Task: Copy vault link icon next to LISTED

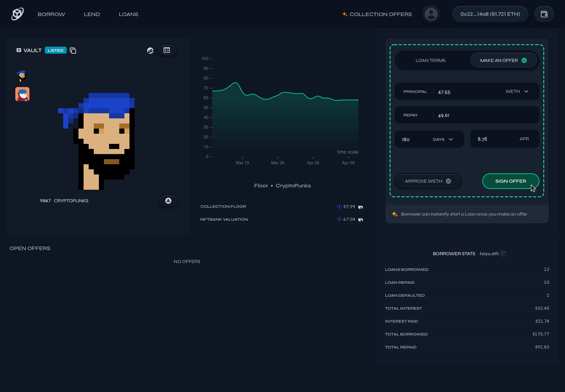Action: click(73, 50)
